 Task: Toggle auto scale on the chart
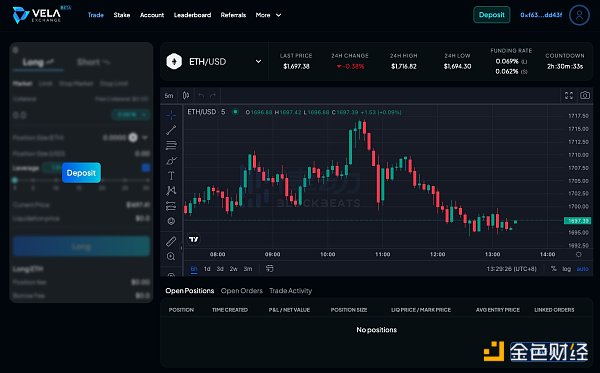[x=582, y=269]
